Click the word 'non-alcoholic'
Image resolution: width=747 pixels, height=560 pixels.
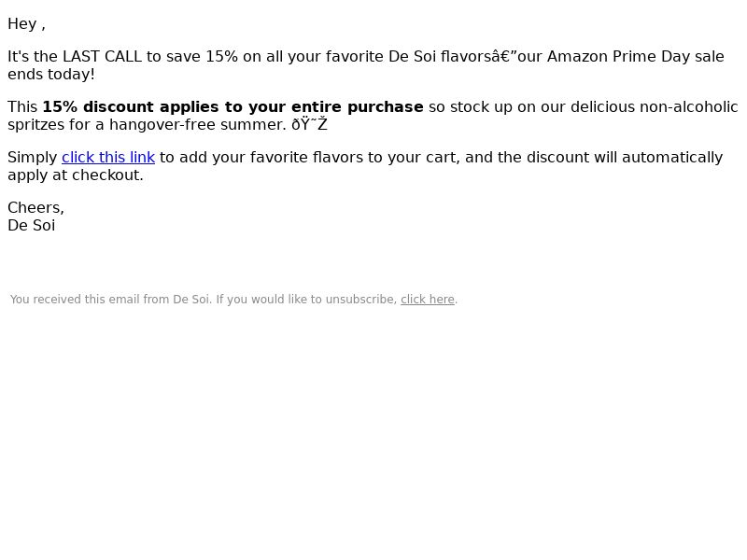pos(689,106)
